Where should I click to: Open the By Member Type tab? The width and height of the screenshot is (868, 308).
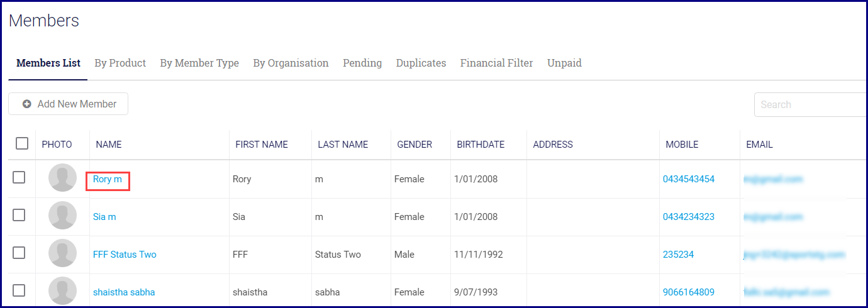[x=199, y=63]
